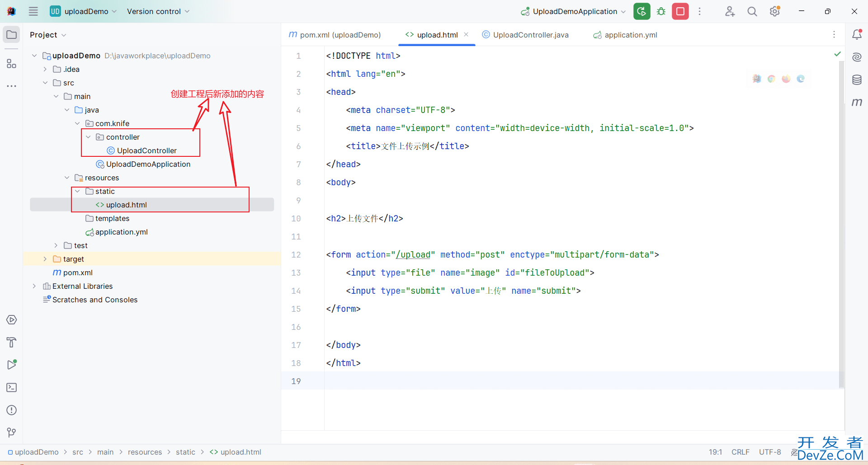
Task: Expand the .idea folder
Action: tap(45, 69)
